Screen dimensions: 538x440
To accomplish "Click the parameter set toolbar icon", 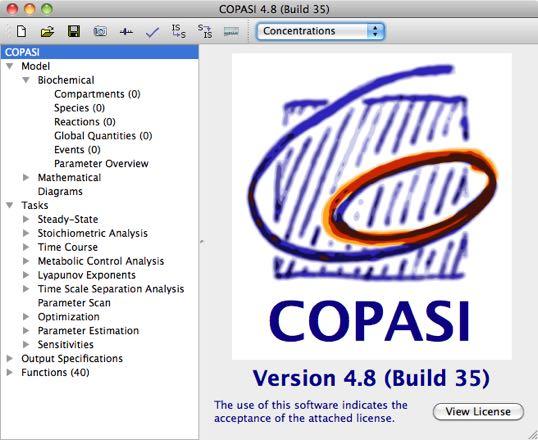I will 231,32.
